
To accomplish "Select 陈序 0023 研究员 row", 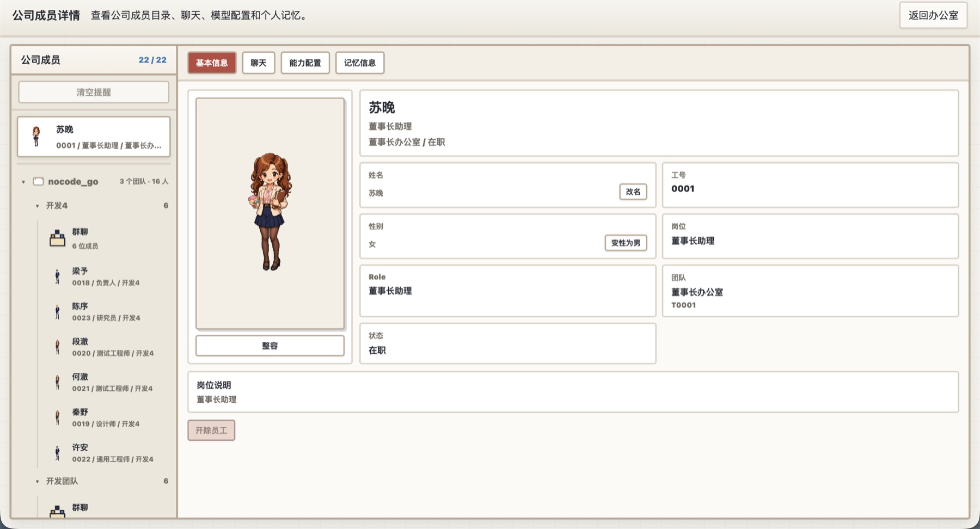I will click(x=107, y=312).
